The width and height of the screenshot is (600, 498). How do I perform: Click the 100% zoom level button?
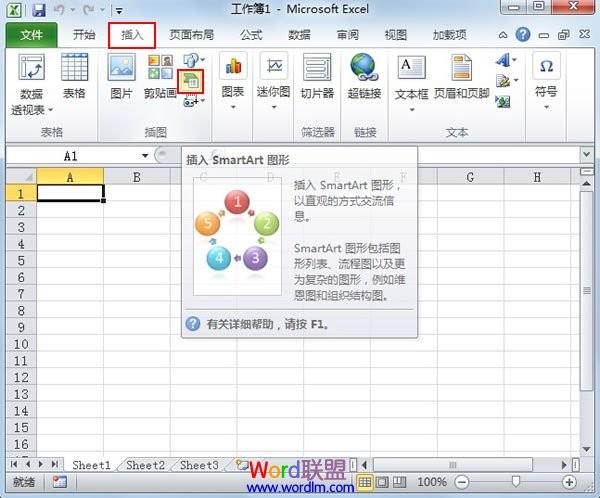432,482
